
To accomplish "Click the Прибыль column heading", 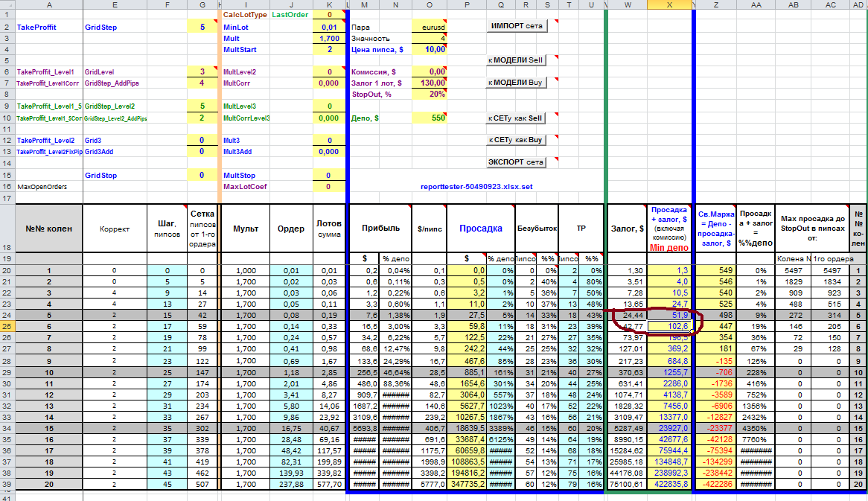I will click(x=380, y=228).
